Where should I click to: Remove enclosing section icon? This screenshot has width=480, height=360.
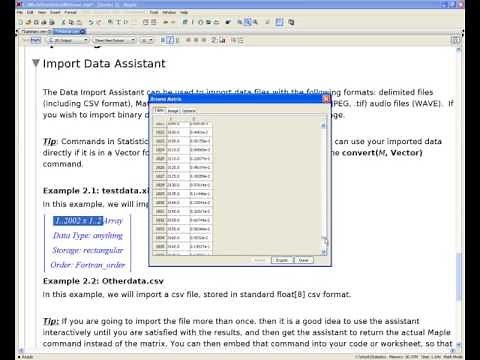[x=154, y=22]
